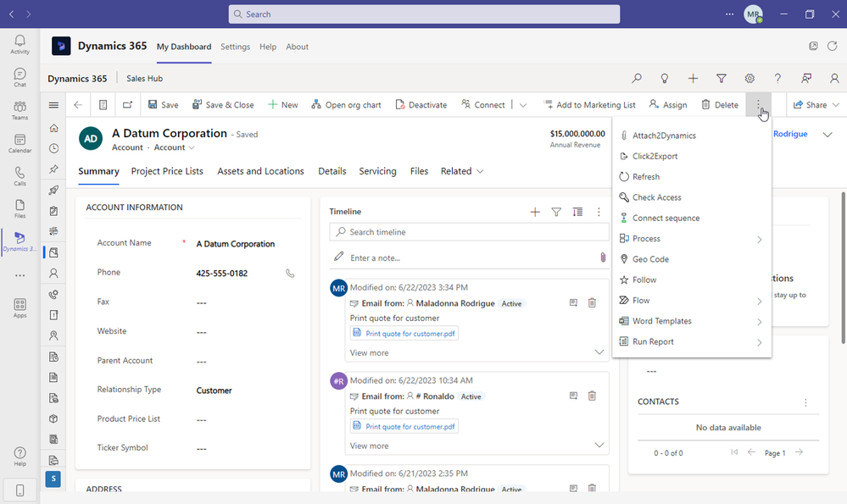Switch to the Assets and Locations tab
Image resolution: width=847 pixels, height=504 pixels.
pyautogui.click(x=260, y=171)
